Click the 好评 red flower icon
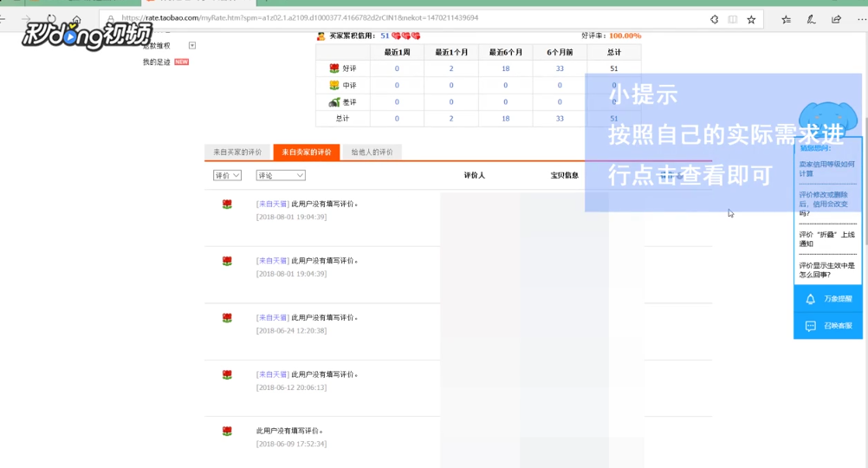 (x=334, y=68)
